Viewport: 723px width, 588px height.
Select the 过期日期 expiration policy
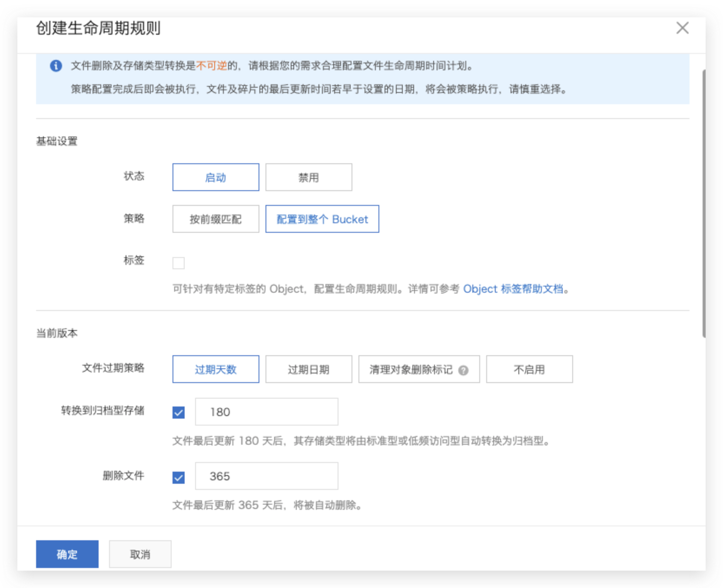(308, 369)
